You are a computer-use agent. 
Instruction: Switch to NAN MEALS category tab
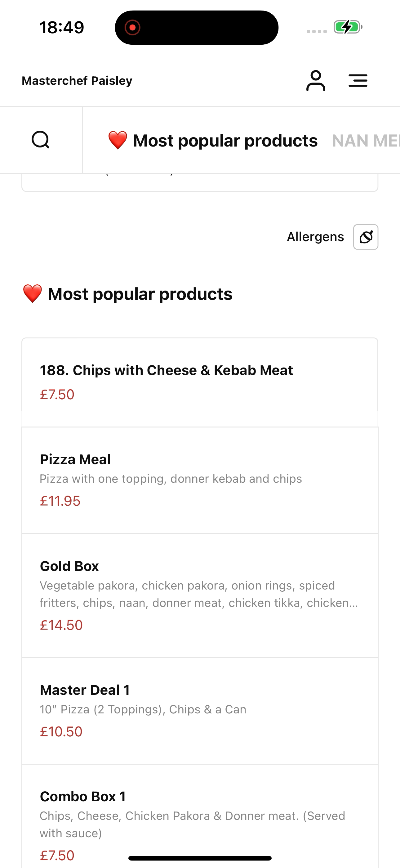(x=366, y=141)
